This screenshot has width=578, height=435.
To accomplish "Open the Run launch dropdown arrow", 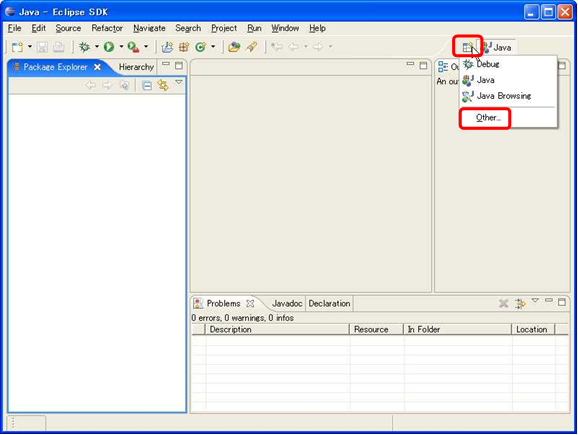I will [x=121, y=46].
